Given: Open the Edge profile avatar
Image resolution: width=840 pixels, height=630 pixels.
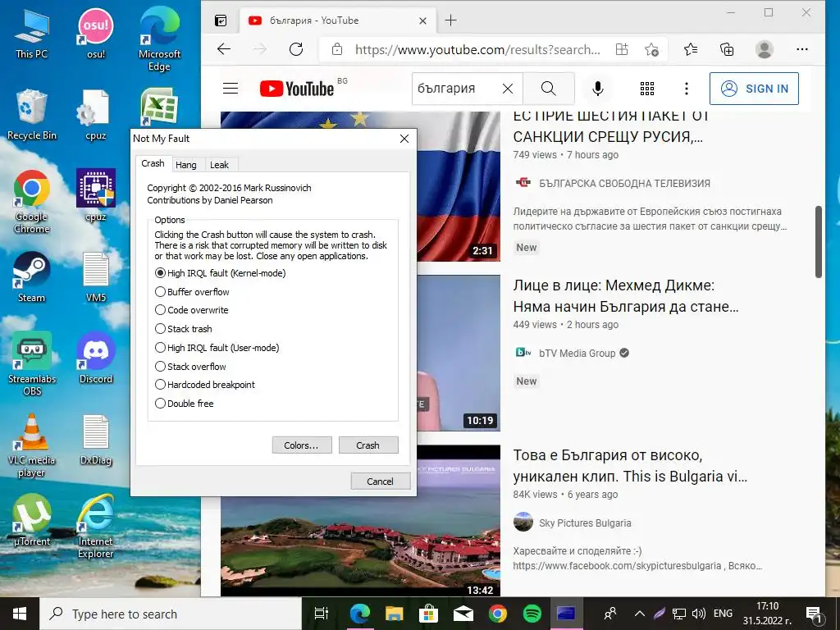Looking at the screenshot, I should [765, 49].
